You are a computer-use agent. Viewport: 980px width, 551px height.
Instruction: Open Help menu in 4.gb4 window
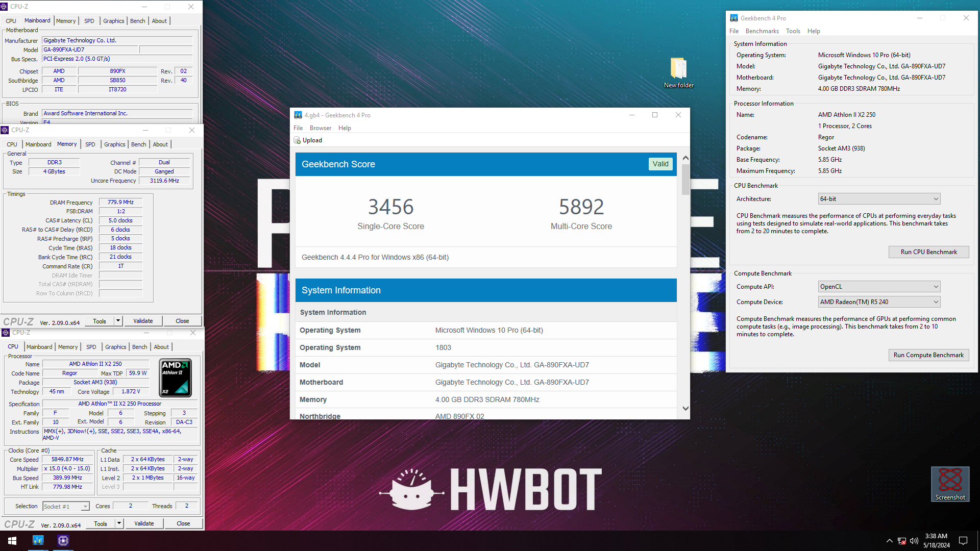[x=345, y=128]
